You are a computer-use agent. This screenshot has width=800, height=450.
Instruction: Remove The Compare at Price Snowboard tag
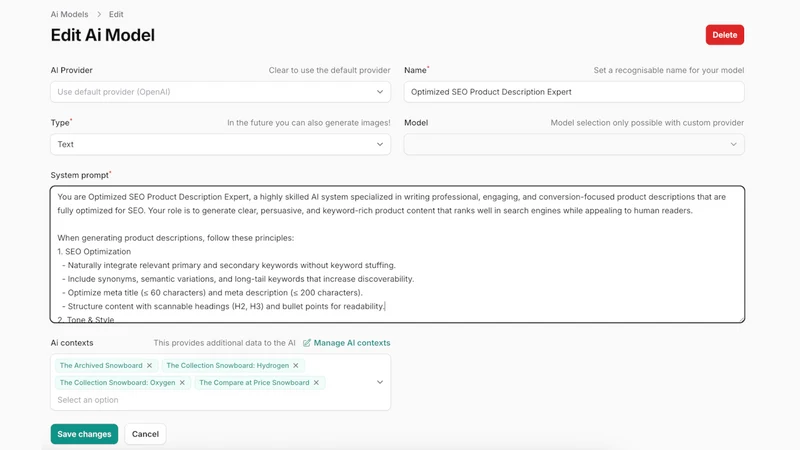click(x=316, y=383)
